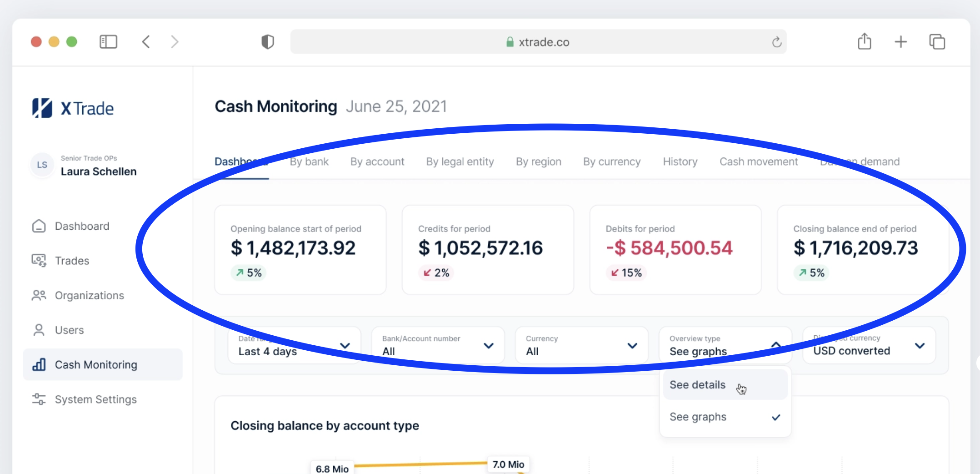Choose See graphs in the dropdown
980x474 pixels.
[725, 417]
